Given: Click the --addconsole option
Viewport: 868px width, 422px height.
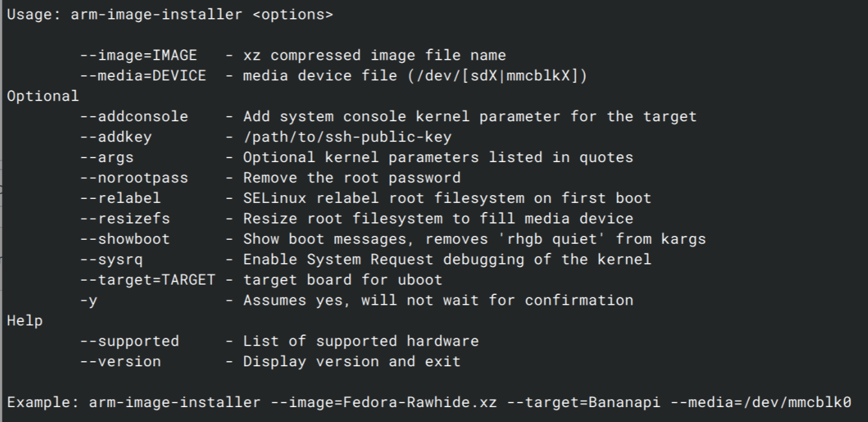Looking at the screenshot, I should point(134,117).
